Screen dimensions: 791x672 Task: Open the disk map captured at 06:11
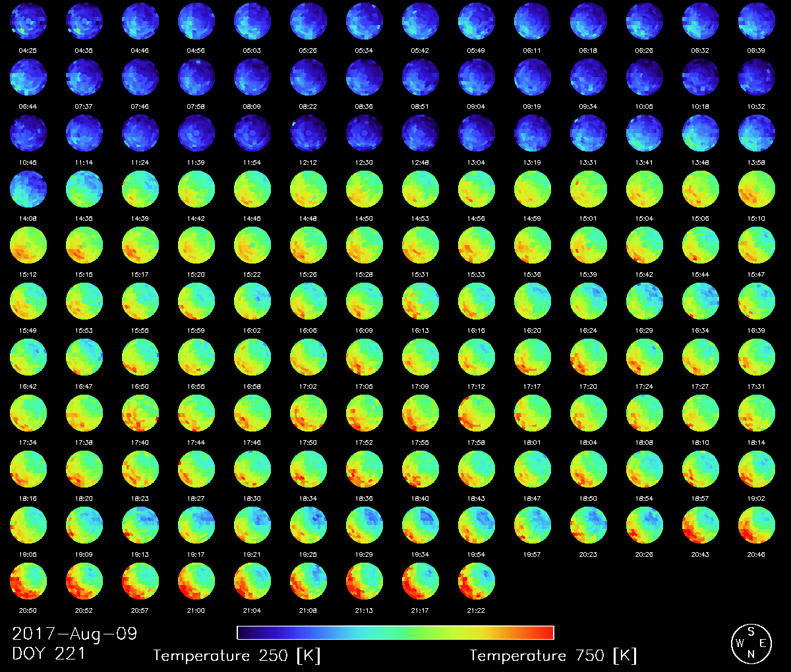(x=533, y=21)
